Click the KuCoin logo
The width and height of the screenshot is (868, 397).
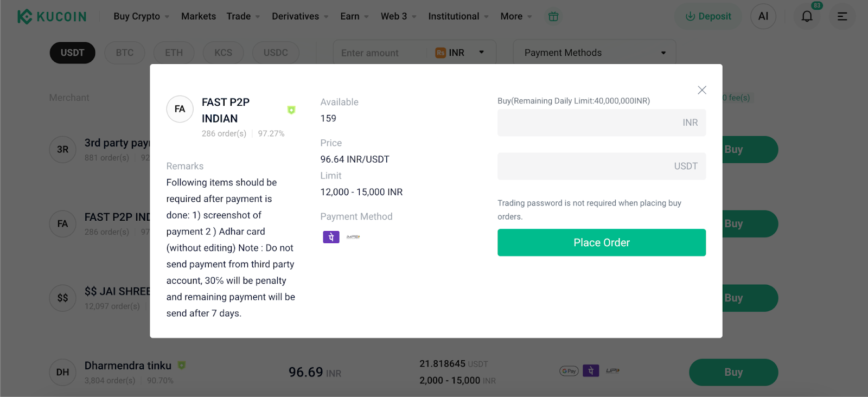52,16
